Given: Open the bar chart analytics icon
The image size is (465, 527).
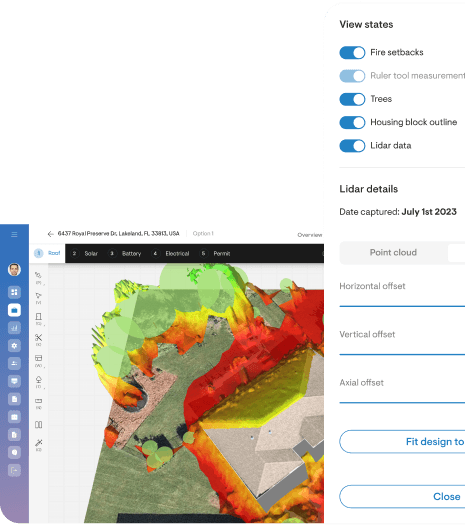Looking at the screenshot, I should tap(14, 328).
